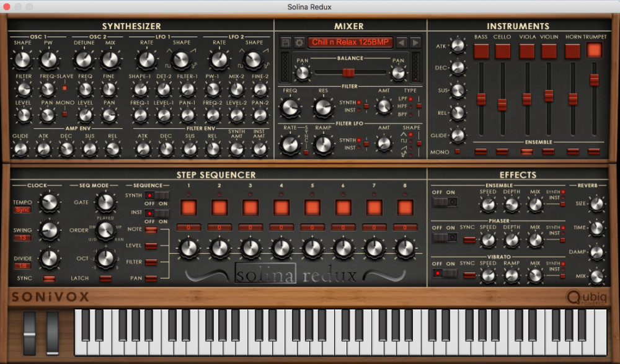
Task: Toggle the synthesizer MONO button
Action: coord(64,114)
